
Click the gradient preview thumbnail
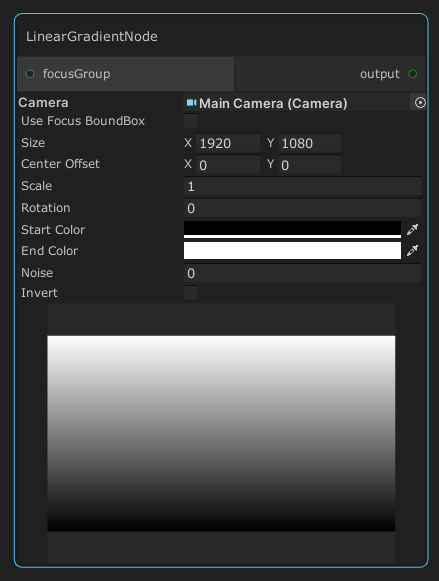[221, 434]
